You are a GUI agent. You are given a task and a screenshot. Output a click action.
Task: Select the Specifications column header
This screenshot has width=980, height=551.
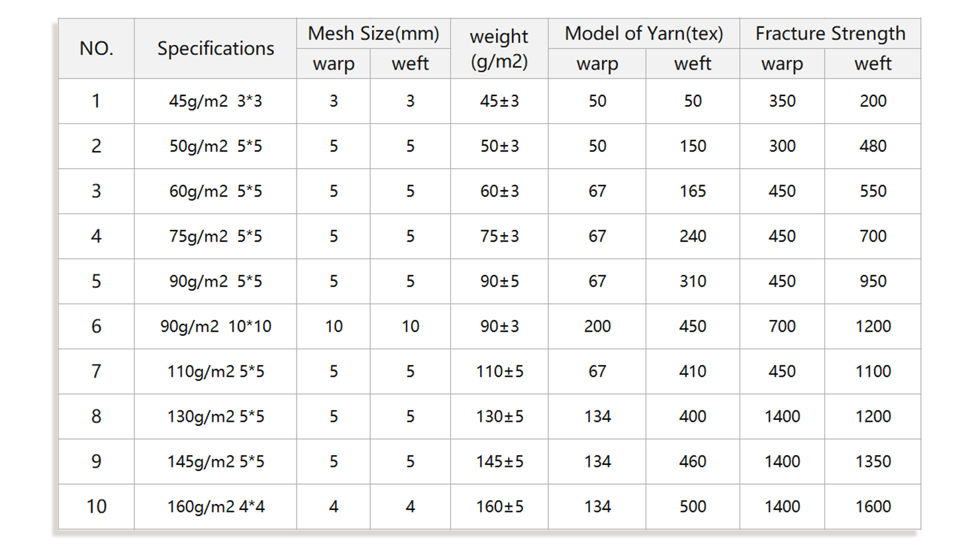pyautogui.click(x=215, y=48)
